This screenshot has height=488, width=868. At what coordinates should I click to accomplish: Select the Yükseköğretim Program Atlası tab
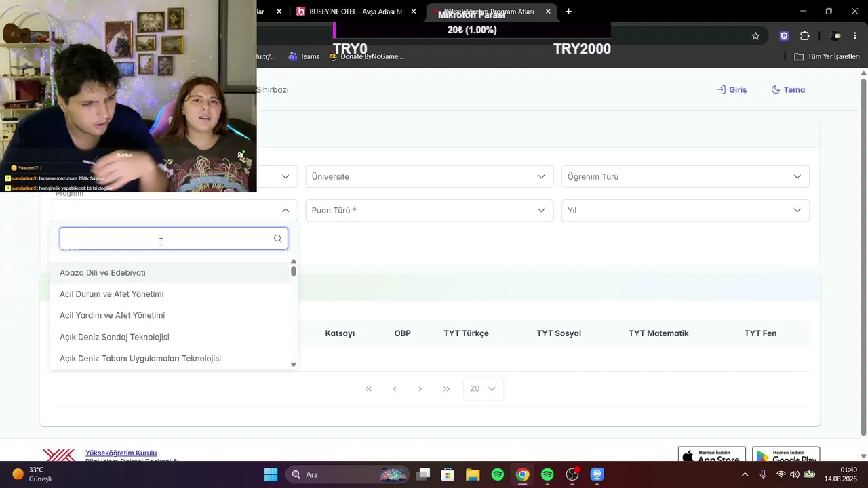point(492,12)
